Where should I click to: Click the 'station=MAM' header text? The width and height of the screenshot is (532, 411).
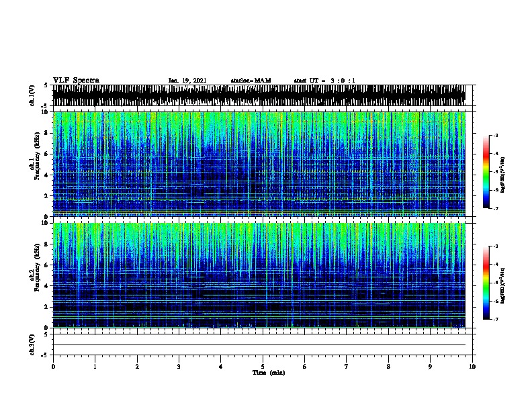(251, 81)
